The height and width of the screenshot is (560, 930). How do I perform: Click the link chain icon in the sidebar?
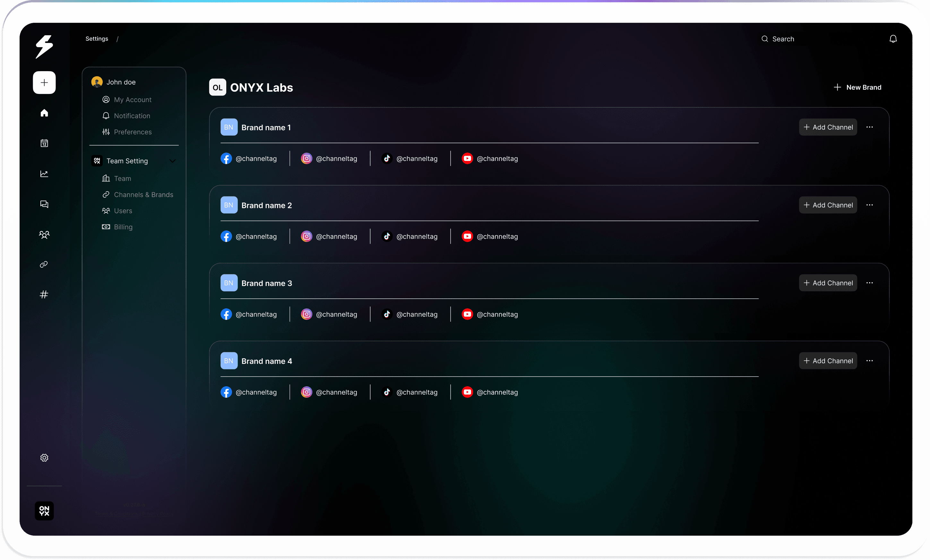pyautogui.click(x=44, y=264)
